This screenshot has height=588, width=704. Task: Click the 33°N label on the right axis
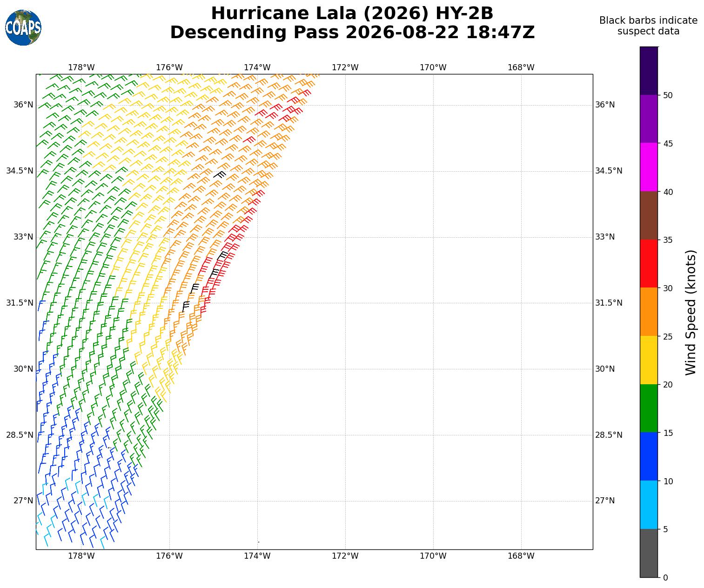pyautogui.click(x=605, y=237)
